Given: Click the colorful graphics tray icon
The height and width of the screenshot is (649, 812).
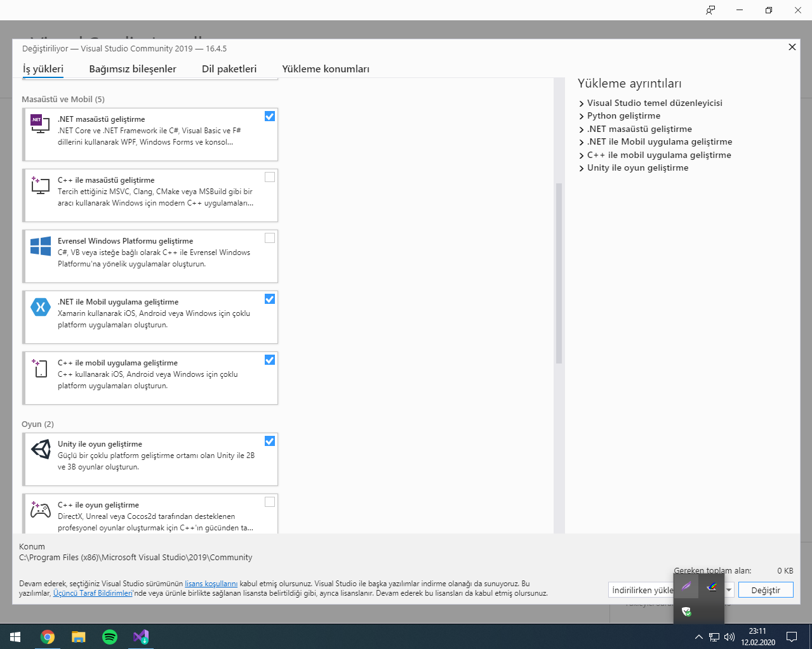Looking at the screenshot, I should (x=712, y=586).
